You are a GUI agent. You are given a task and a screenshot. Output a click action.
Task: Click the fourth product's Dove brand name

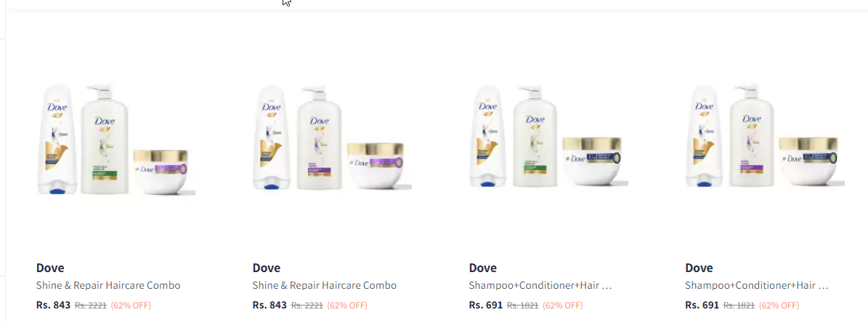[x=699, y=268]
